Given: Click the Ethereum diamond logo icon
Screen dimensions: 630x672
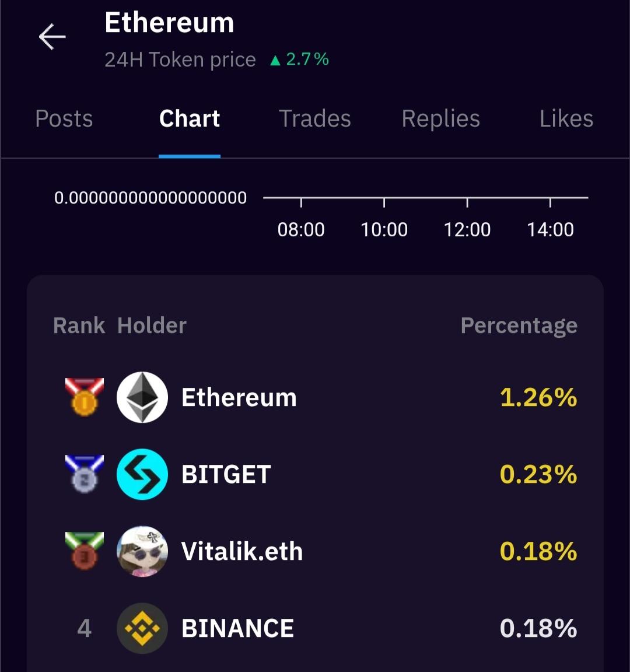Looking at the screenshot, I should click(x=142, y=397).
